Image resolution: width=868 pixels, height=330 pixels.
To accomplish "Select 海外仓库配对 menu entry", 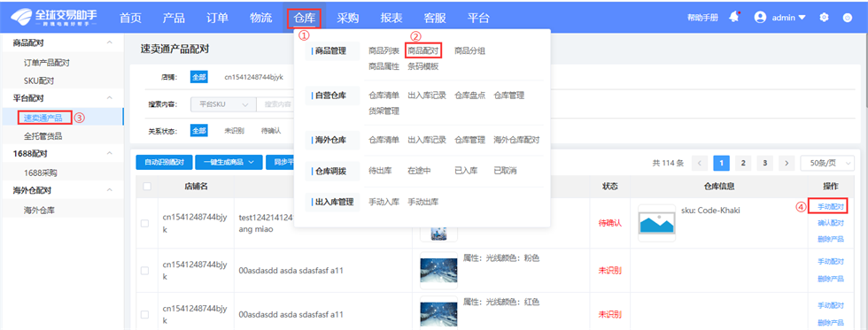I will 516,140.
